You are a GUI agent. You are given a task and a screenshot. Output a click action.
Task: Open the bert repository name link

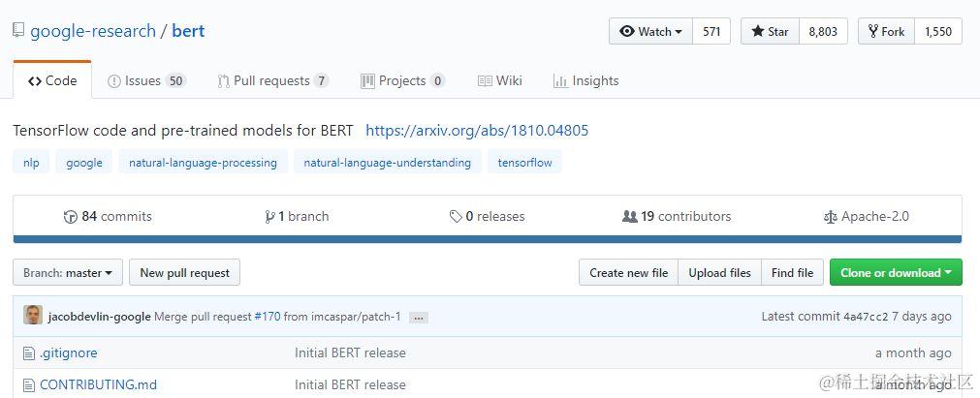[188, 31]
